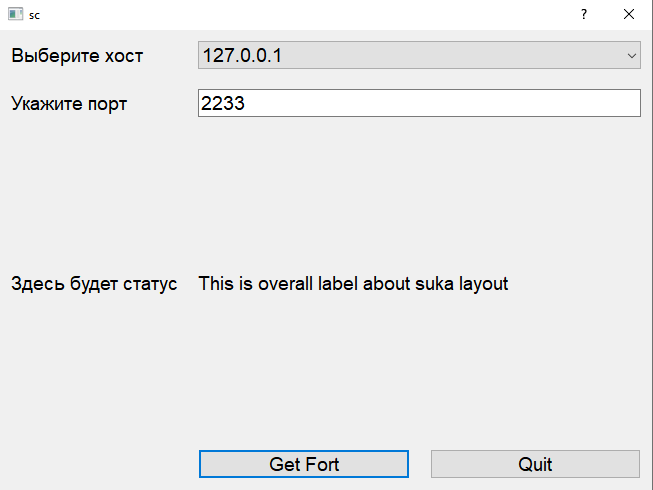The width and height of the screenshot is (653, 490).
Task: Click the window title text "sc"
Action: pos(34,15)
